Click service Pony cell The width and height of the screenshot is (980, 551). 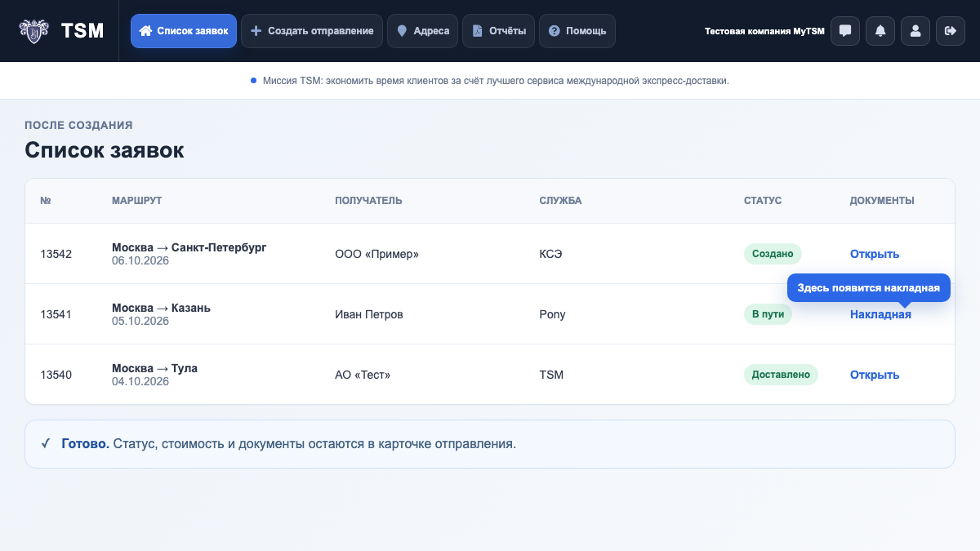[552, 314]
